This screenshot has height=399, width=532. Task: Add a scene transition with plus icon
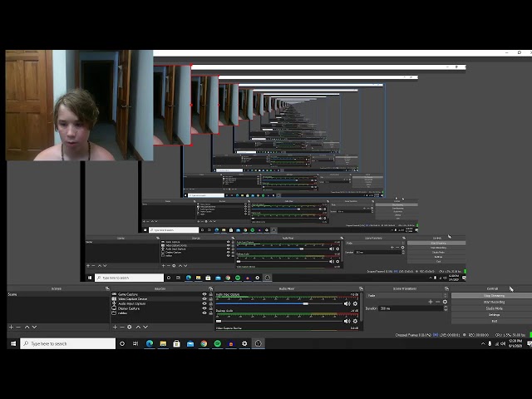[x=431, y=302]
